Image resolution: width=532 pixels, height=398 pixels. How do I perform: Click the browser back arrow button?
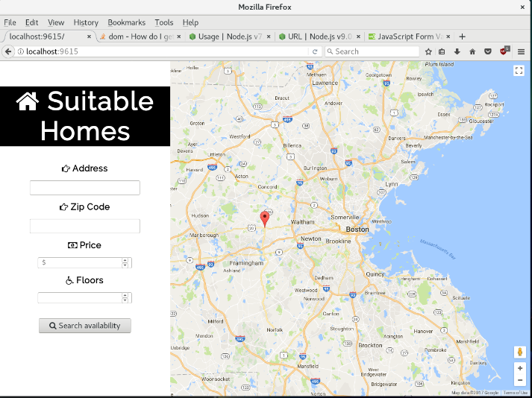click(8, 51)
